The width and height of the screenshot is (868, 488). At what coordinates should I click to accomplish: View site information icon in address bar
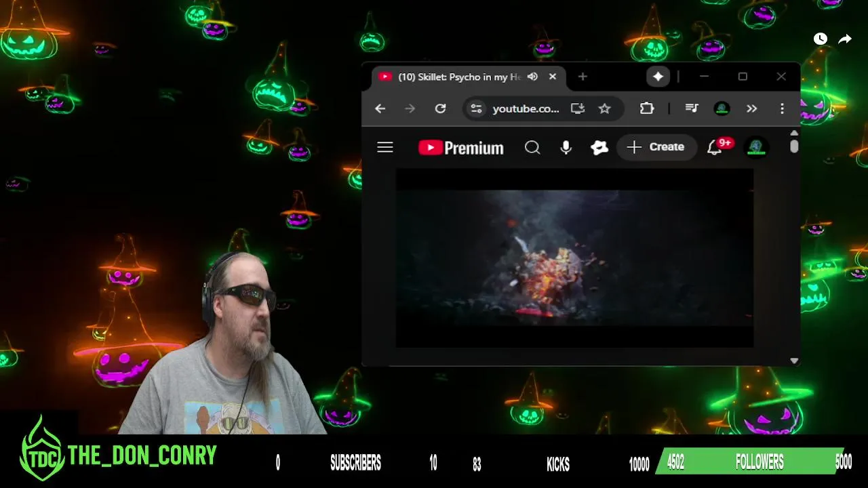click(477, 108)
